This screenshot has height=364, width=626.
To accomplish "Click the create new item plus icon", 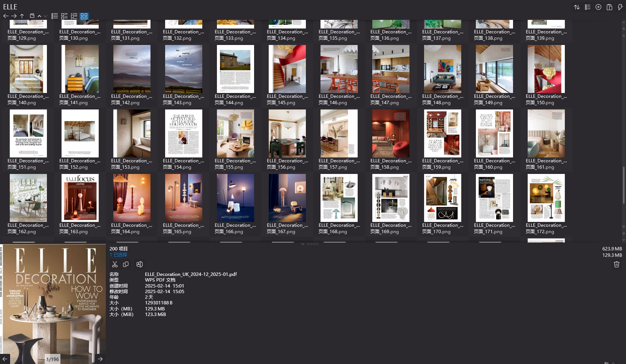I will (599, 7).
